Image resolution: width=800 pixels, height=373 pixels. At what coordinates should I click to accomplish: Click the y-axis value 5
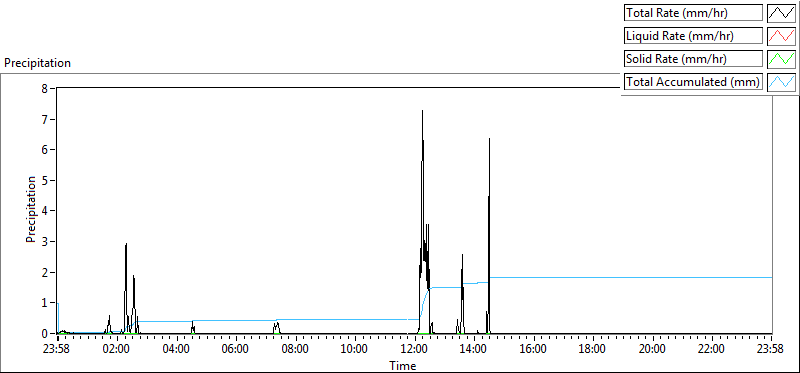44,181
